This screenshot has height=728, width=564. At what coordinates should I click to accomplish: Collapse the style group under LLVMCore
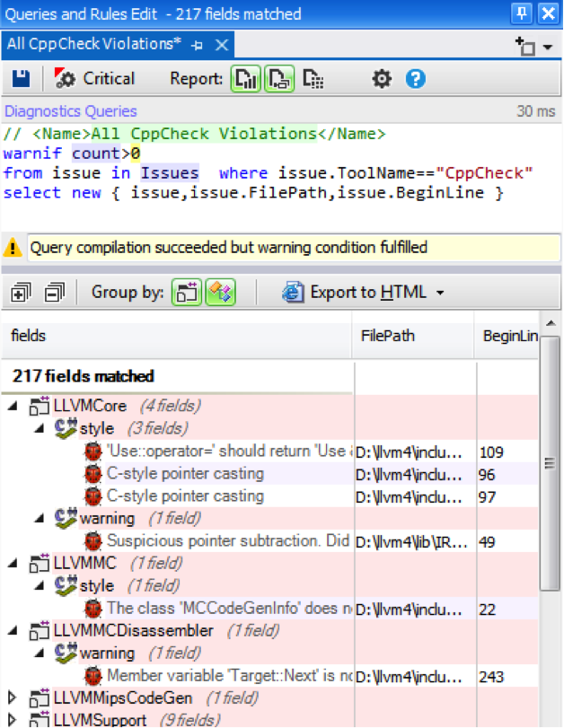[x=40, y=428]
